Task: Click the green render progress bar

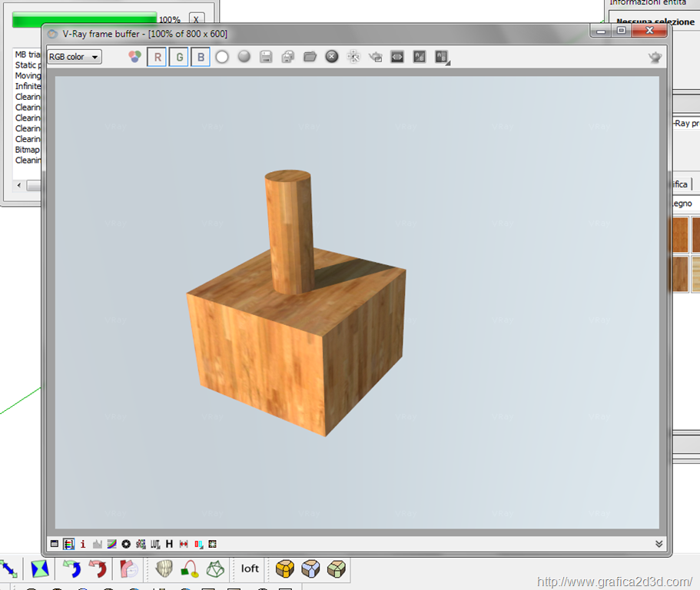Action: [x=85, y=20]
